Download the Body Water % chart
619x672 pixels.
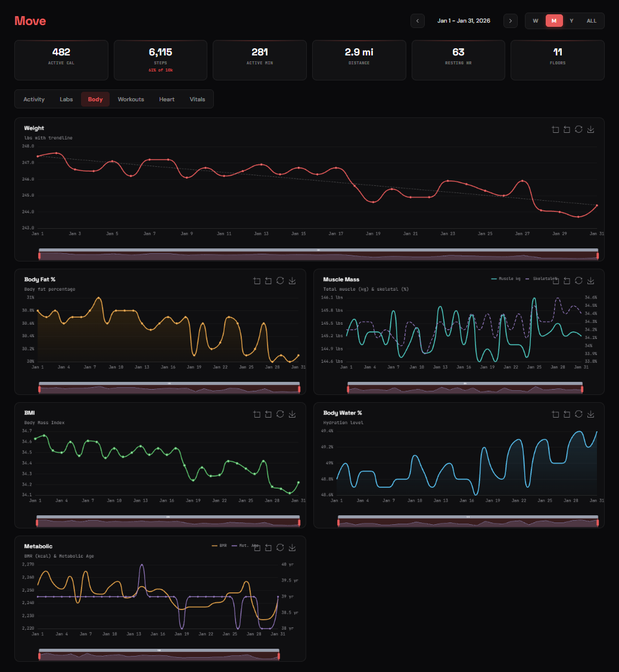pyautogui.click(x=590, y=414)
